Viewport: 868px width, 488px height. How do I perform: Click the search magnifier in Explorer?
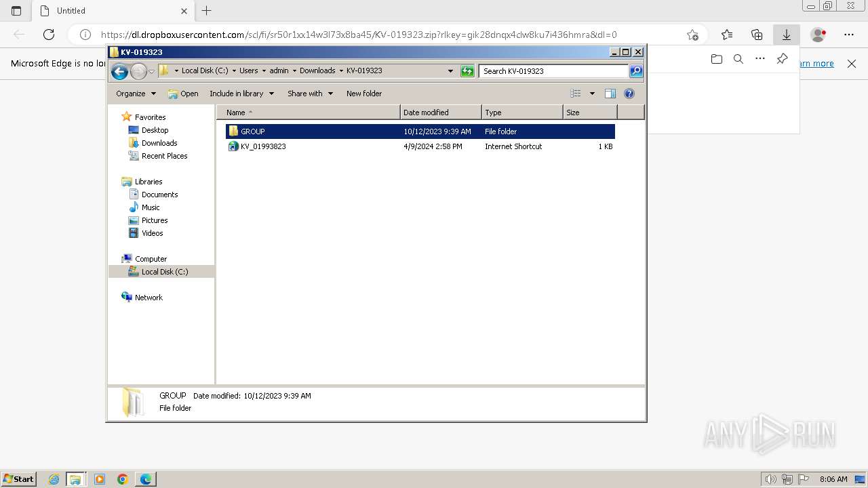(x=636, y=70)
